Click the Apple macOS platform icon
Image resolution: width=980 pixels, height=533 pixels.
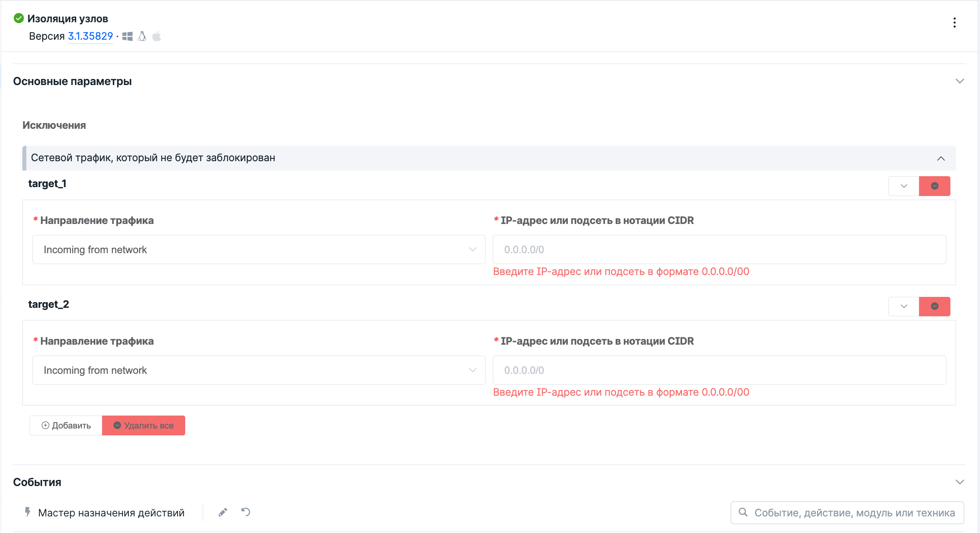tap(156, 36)
